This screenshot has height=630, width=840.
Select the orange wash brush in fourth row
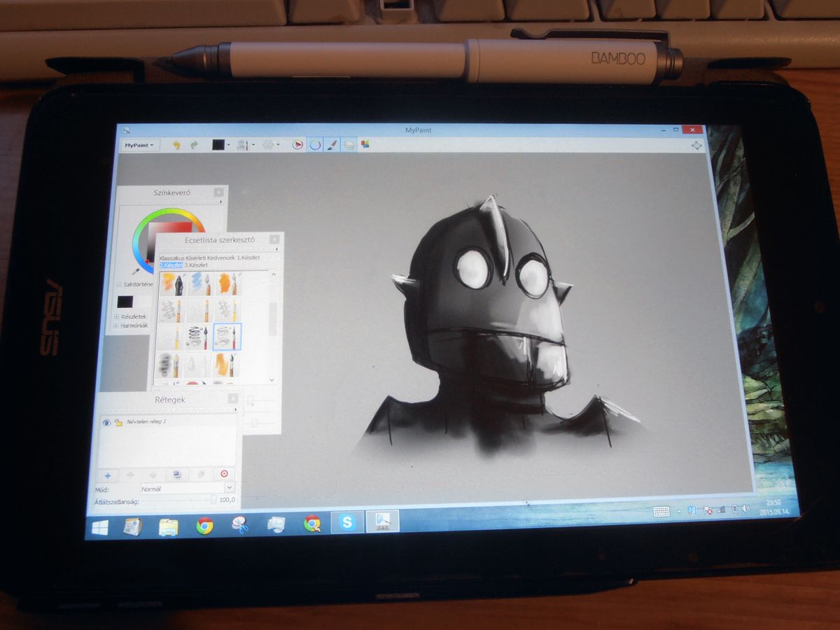click(227, 364)
